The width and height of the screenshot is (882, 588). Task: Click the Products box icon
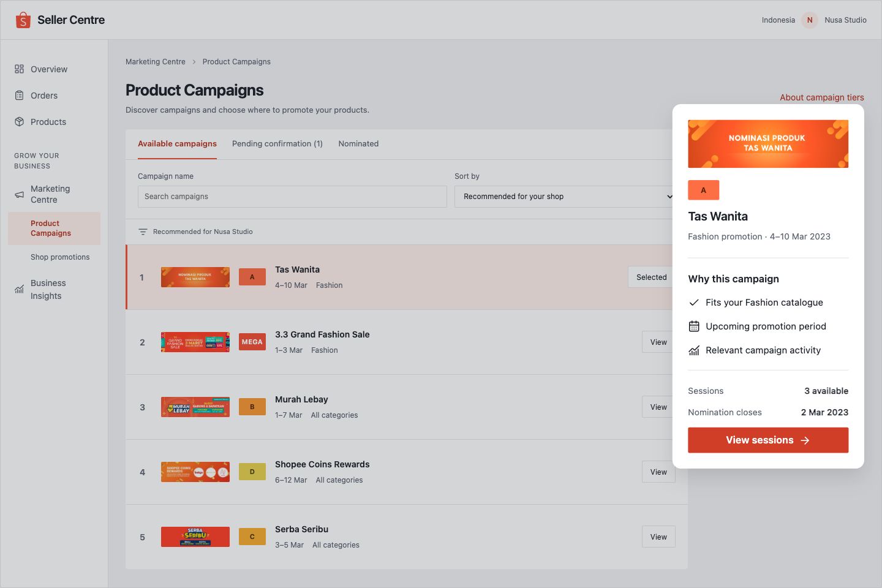[x=20, y=122]
